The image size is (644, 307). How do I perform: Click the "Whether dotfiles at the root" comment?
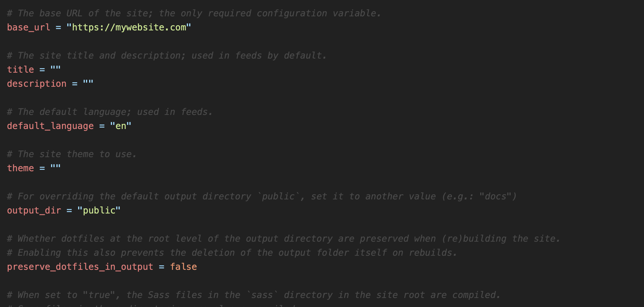point(284,239)
